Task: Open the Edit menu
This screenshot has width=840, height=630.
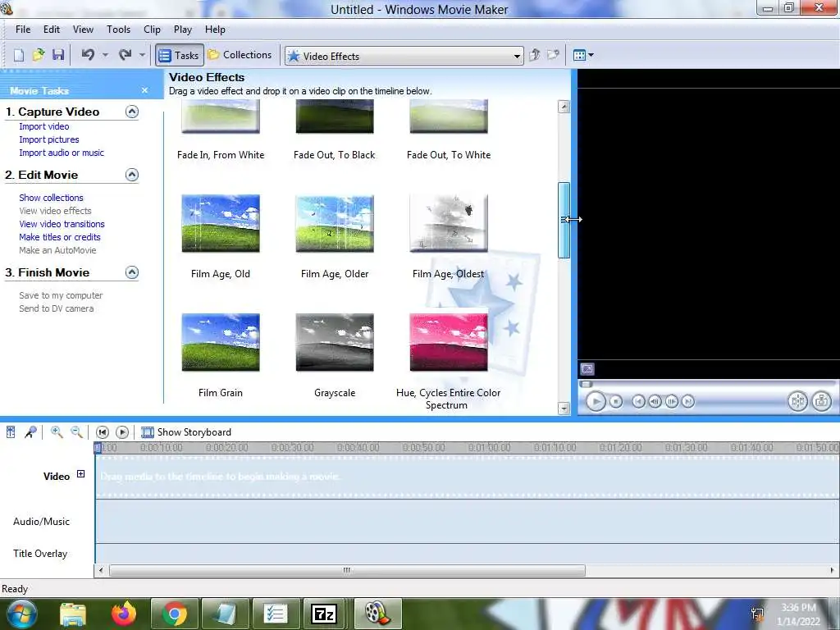Action: [52, 30]
